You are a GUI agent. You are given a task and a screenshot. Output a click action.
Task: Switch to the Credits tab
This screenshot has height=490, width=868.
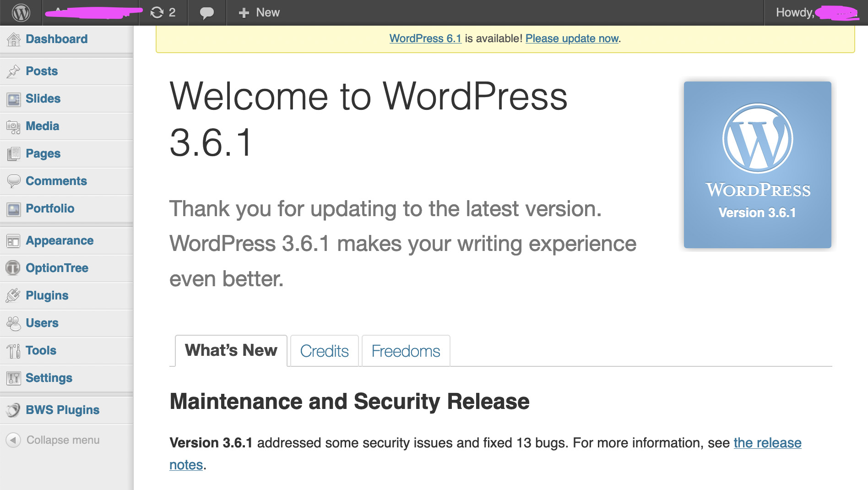coord(325,351)
